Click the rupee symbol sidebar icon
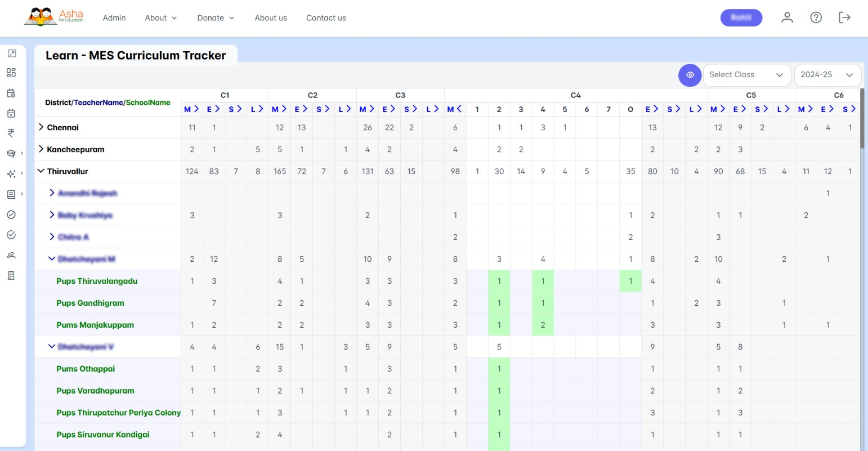The image size is (868, 451). pos(11,133)
